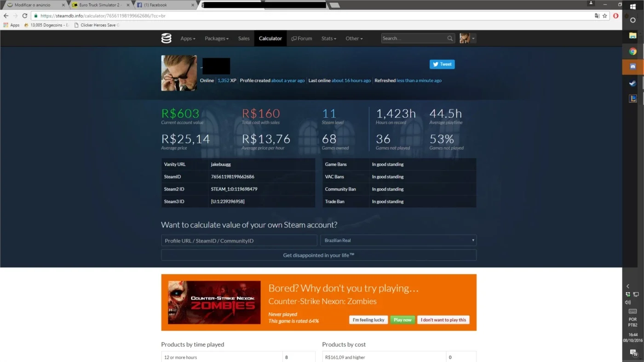Open the Clicker Heroes Save bookmark

pyautogui.click(x=97, y=25)
